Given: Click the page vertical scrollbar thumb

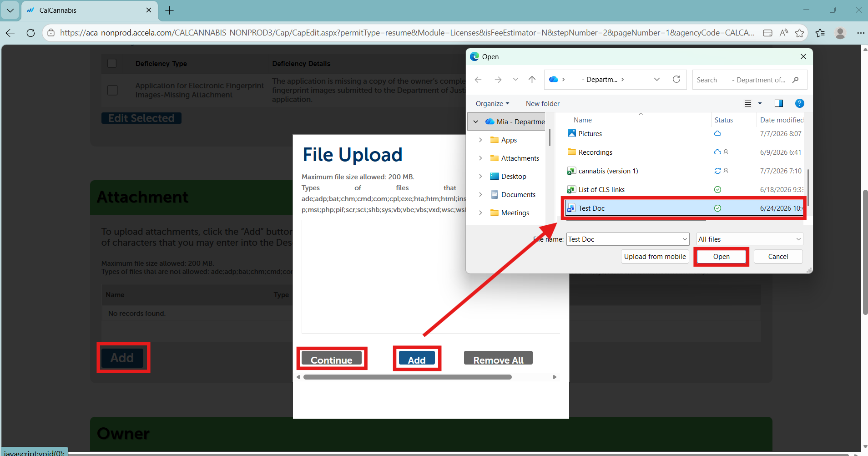Looking at the screenshot, I should pyautogui.click(x=865, y=252).
